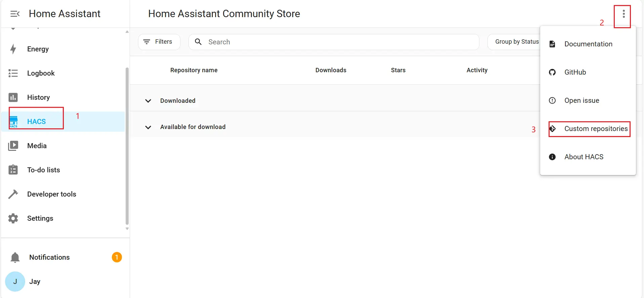Open the History chart icon
644x298 pixels.
[13, 97]
